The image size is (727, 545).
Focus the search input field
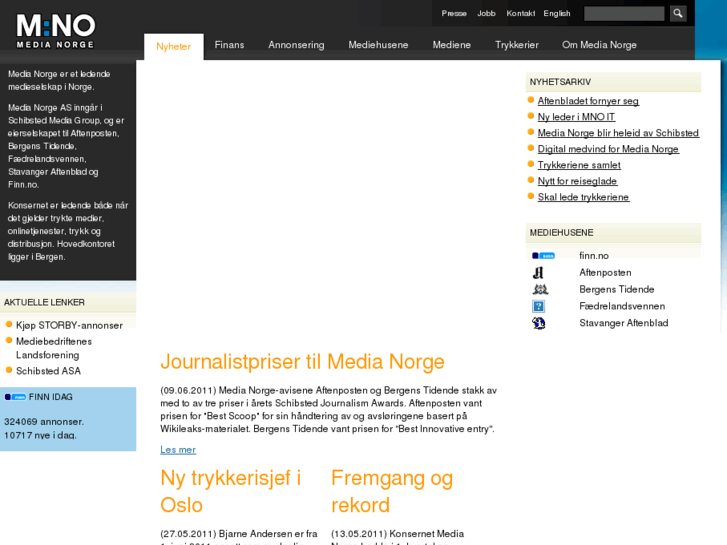coord(624,13)
